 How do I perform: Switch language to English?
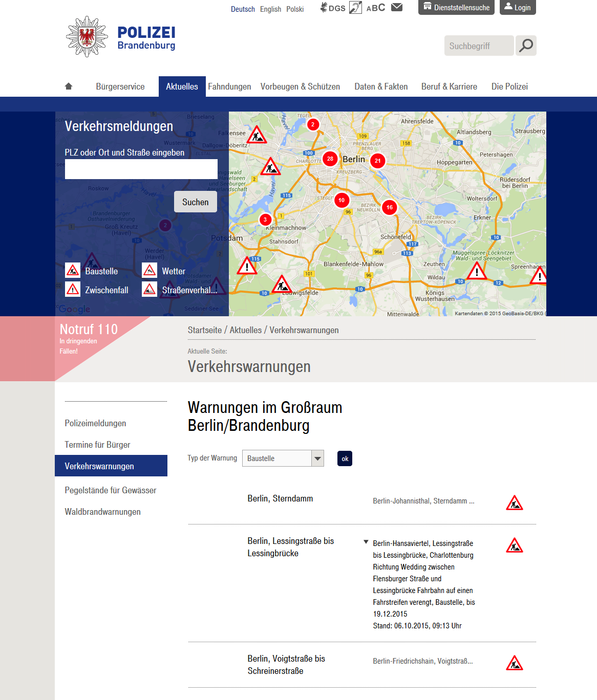(270, 9)
